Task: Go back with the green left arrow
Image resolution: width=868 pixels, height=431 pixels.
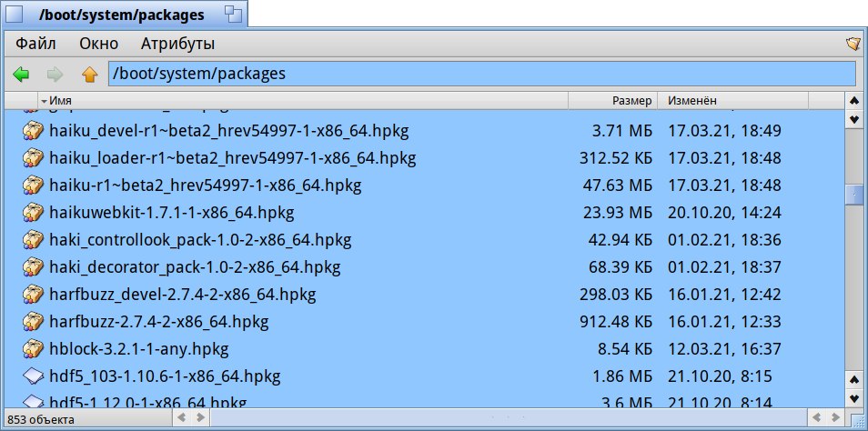Action: (21, 75)
